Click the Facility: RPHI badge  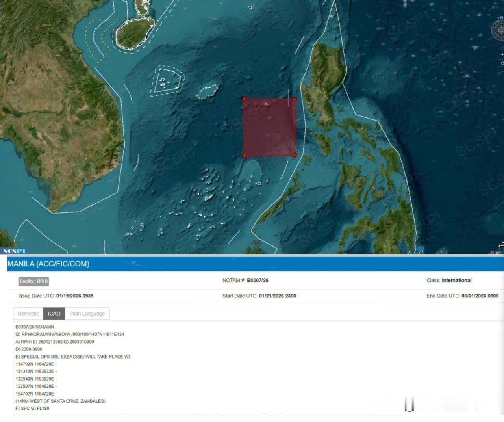[33, 281]
